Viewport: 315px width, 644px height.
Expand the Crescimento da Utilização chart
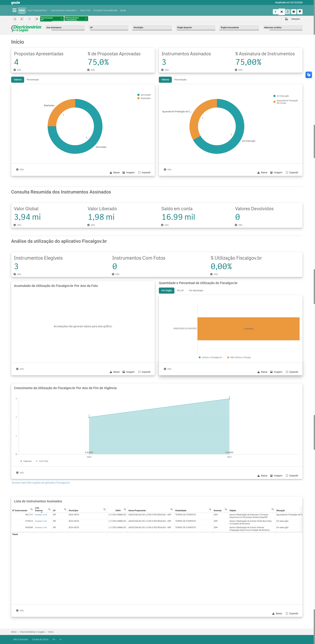(292, 476)
